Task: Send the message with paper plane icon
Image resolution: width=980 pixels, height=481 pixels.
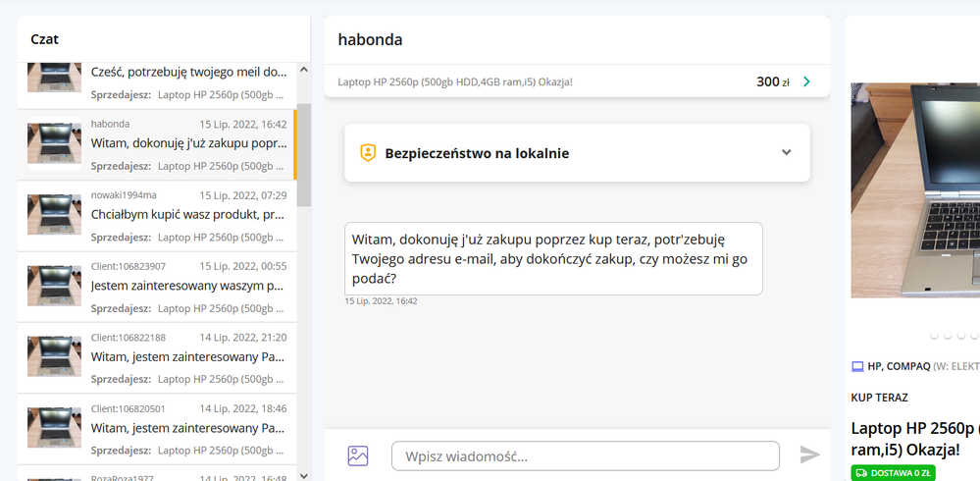Action: [809, 454]
